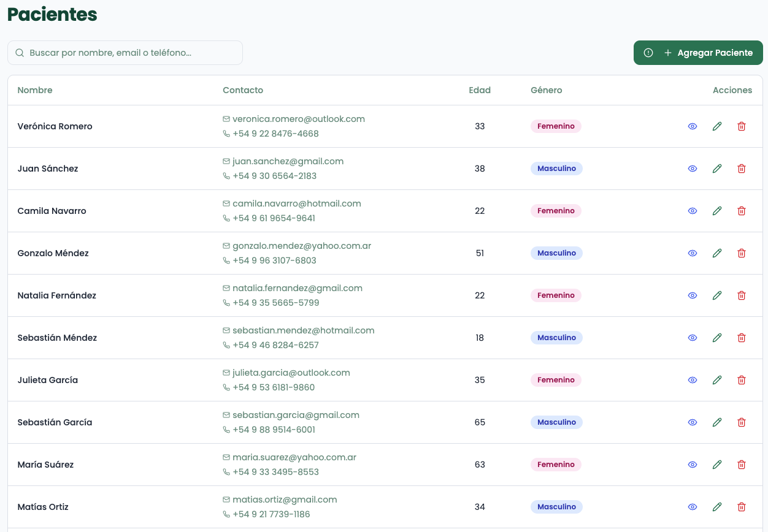
Task: Edit Matías Ortiz pencil icon
Action: [717, 507]
